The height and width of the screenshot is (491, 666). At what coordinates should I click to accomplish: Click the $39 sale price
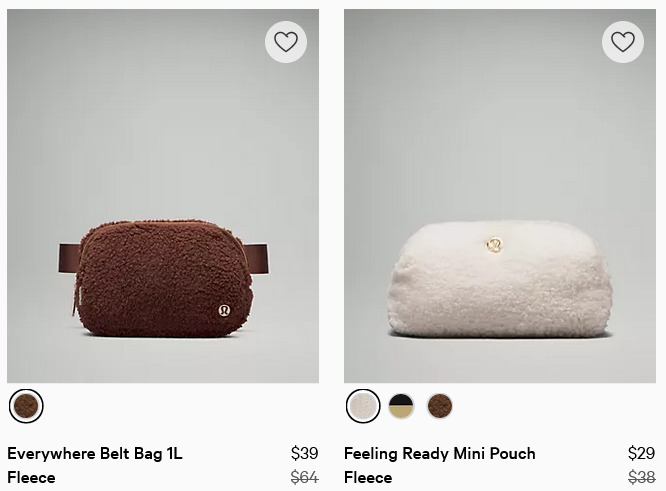[305, 453]
